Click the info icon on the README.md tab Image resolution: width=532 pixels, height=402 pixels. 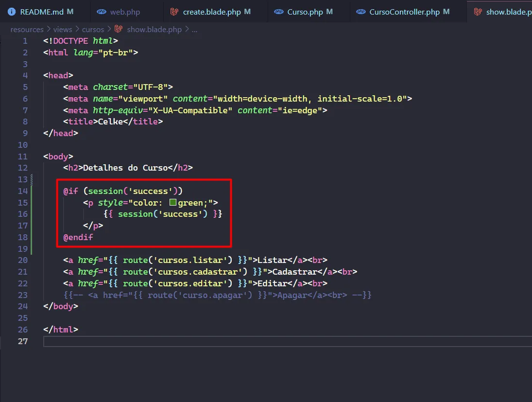click(x=11, y=12)
